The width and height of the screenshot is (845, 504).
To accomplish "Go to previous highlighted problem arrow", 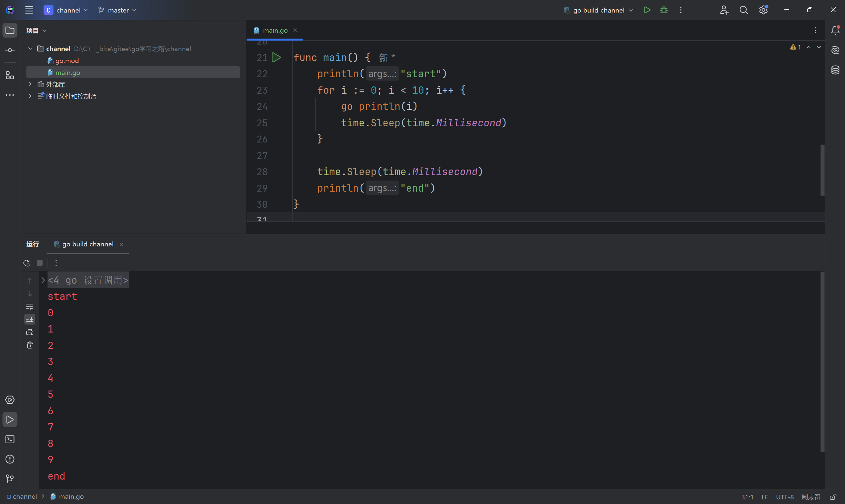I will (809, 47).
